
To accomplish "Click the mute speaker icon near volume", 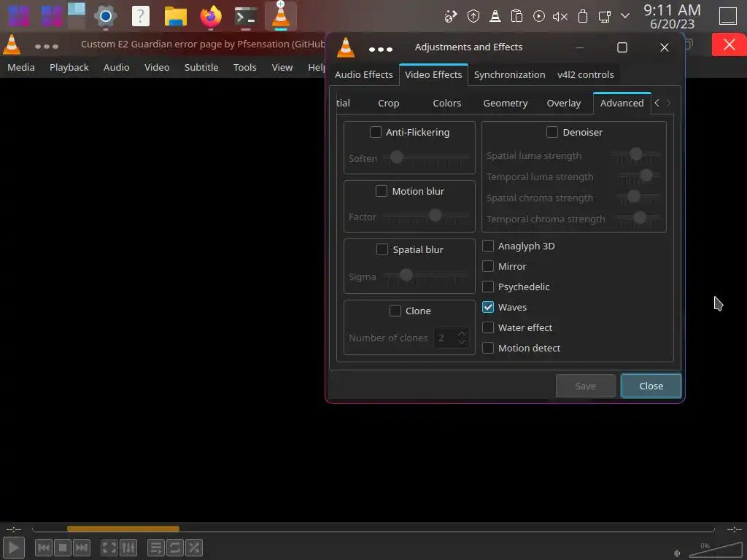I will tap(678, 553).
